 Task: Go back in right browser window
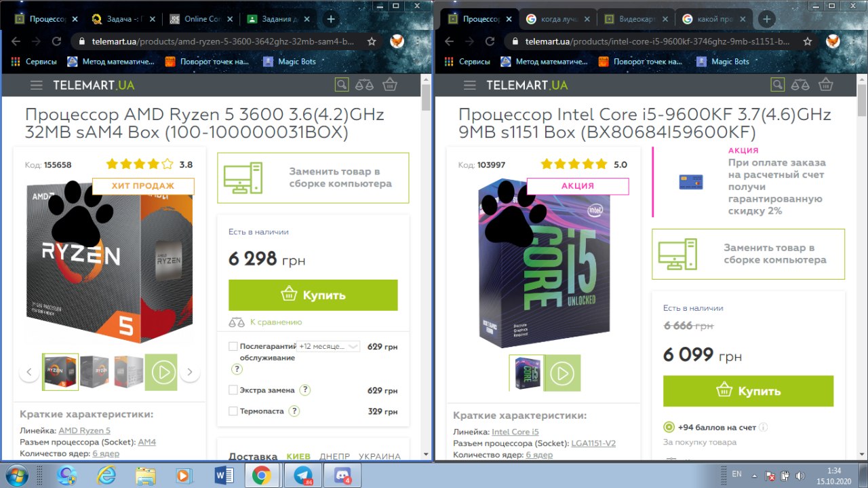[450, 41]
